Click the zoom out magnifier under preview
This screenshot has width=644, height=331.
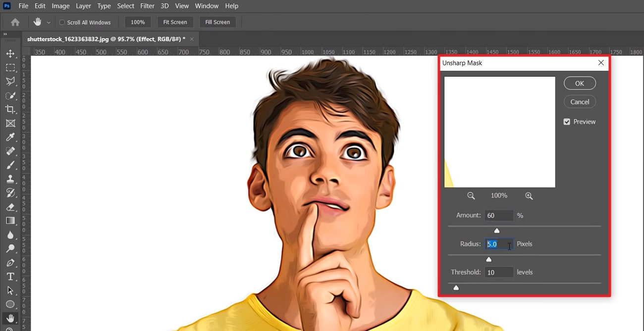pyautogui.click(x=471, y=196)
